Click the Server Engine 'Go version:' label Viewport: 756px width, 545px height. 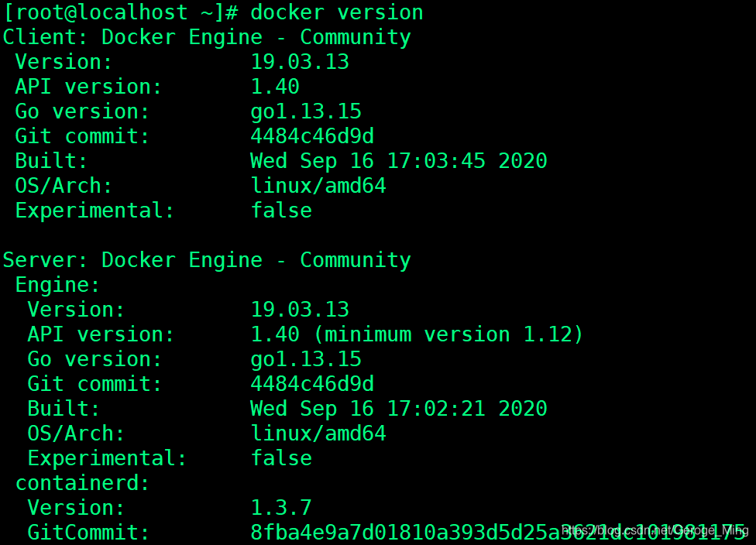point(95,359)
